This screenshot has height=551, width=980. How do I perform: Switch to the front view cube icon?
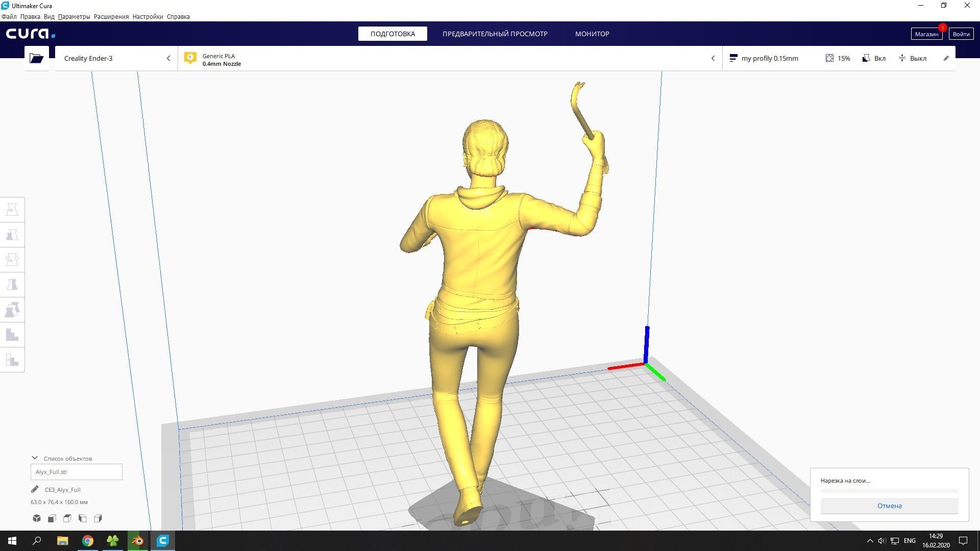pyautogui.click(x=52, y=518)
